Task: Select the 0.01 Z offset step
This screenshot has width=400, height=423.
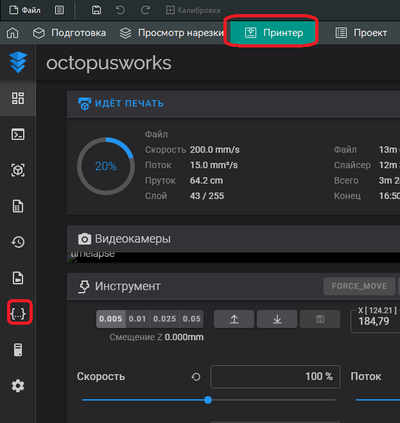Action: pos(137,319)
